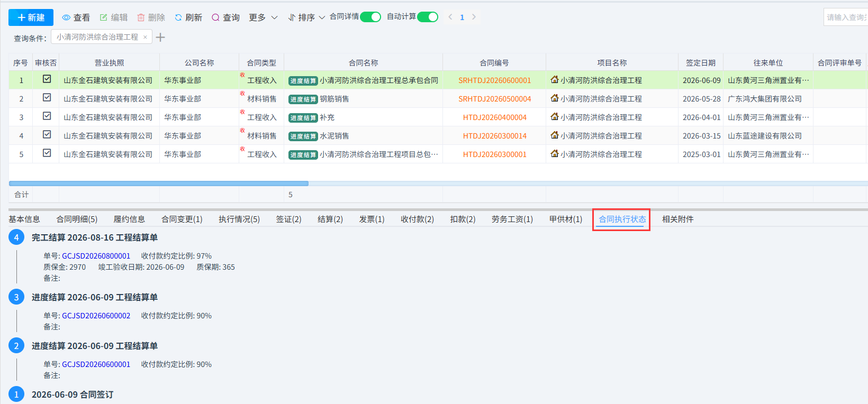Toggle the 合同详情 switch

coord(370,17)
